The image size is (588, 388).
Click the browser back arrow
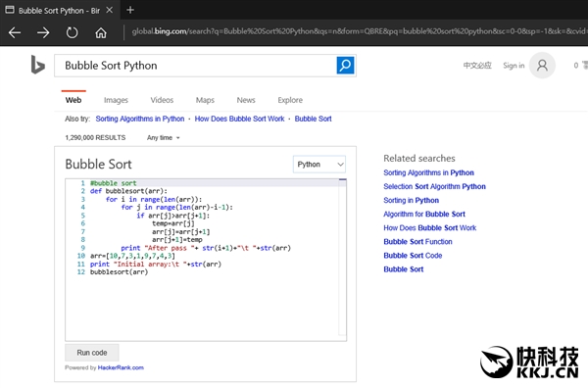coord(15,32)
